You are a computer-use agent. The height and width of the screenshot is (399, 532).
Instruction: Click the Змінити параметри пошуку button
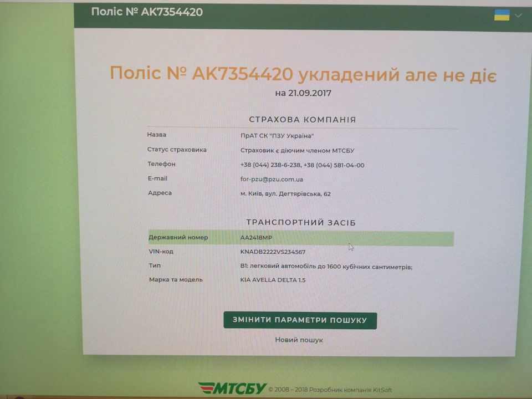pyautogui.click(x=300, y=320)
